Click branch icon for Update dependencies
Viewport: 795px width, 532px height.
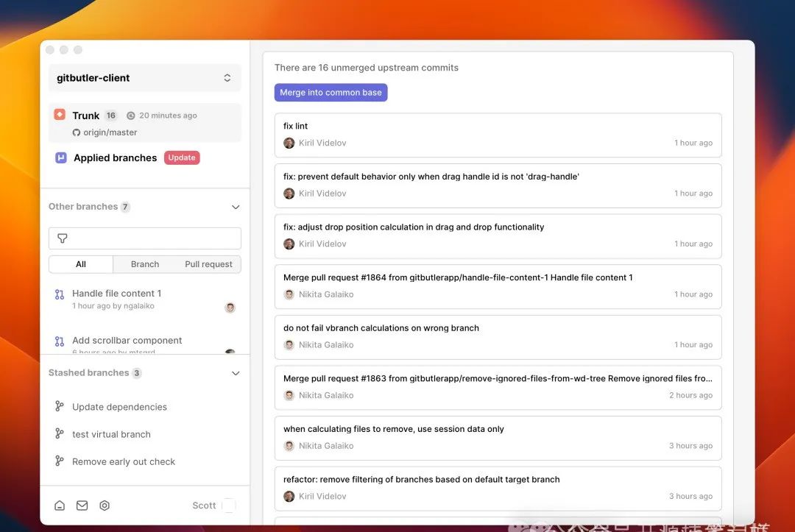(60, 406)
